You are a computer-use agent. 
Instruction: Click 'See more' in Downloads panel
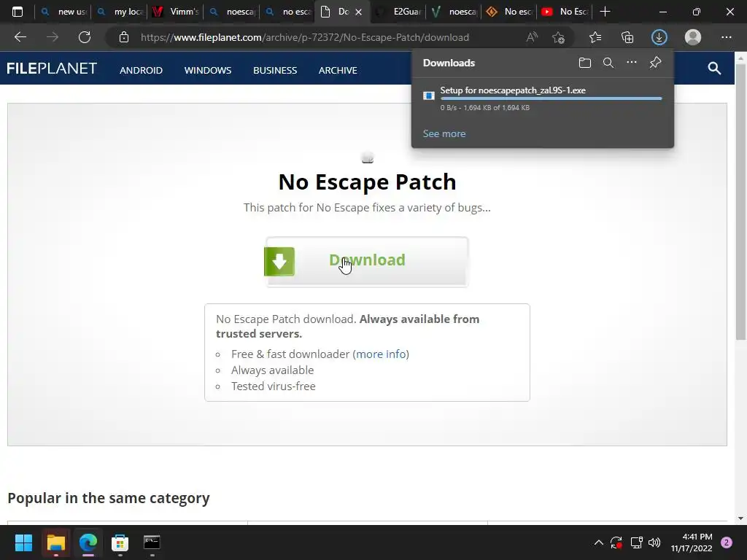pyautogui.click(x=444, y=134)
